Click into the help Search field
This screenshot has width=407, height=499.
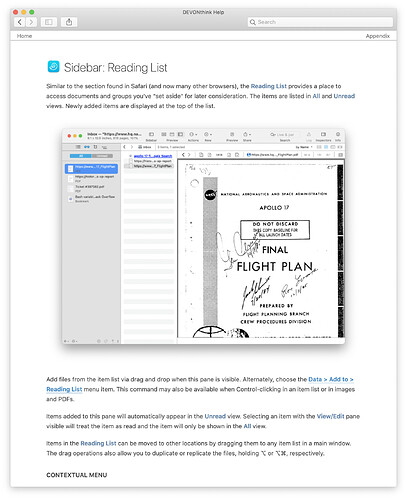tap(320, 22)
